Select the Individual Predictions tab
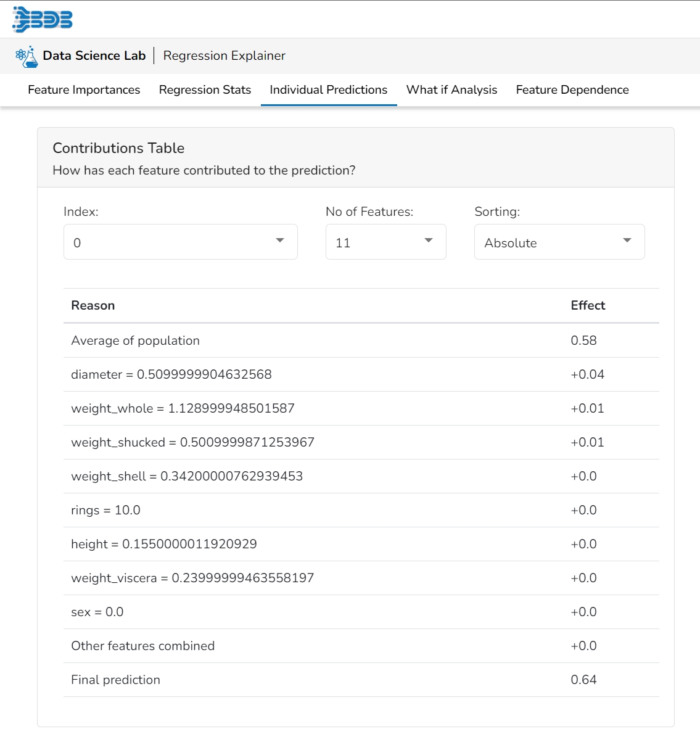The width and height of the screenshot is (700, 750). pyautogui.click(x=328, y=90)
